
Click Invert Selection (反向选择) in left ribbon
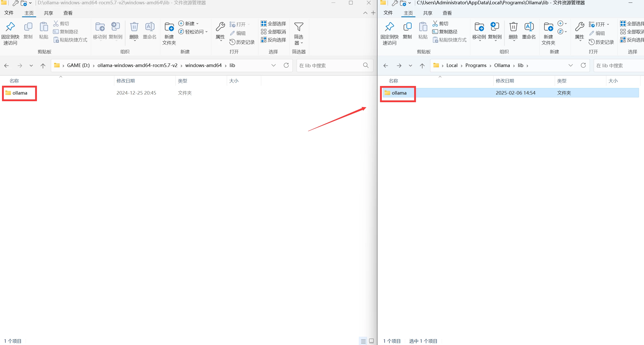point(273,40)
